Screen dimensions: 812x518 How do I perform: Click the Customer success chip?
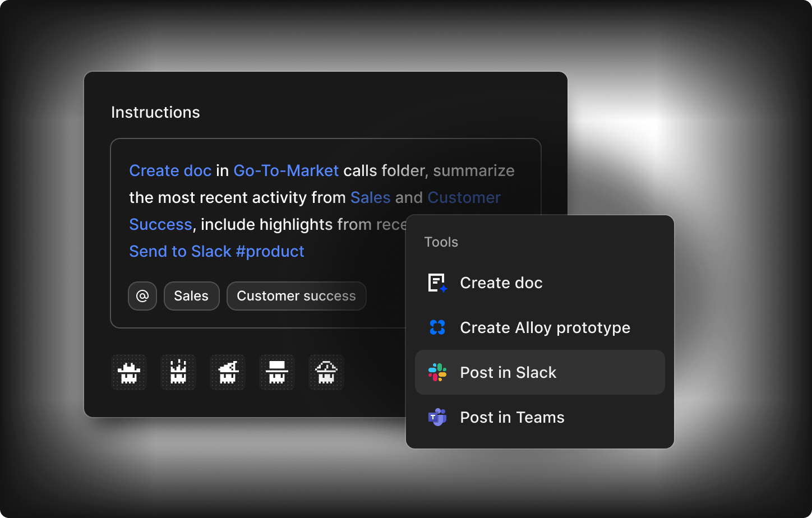tap(296, 296)
